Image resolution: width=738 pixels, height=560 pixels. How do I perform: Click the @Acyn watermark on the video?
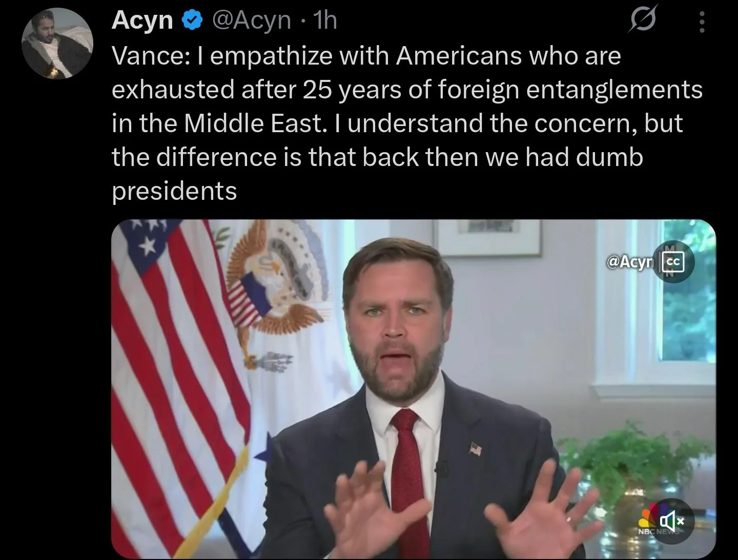tap(630, 262)
